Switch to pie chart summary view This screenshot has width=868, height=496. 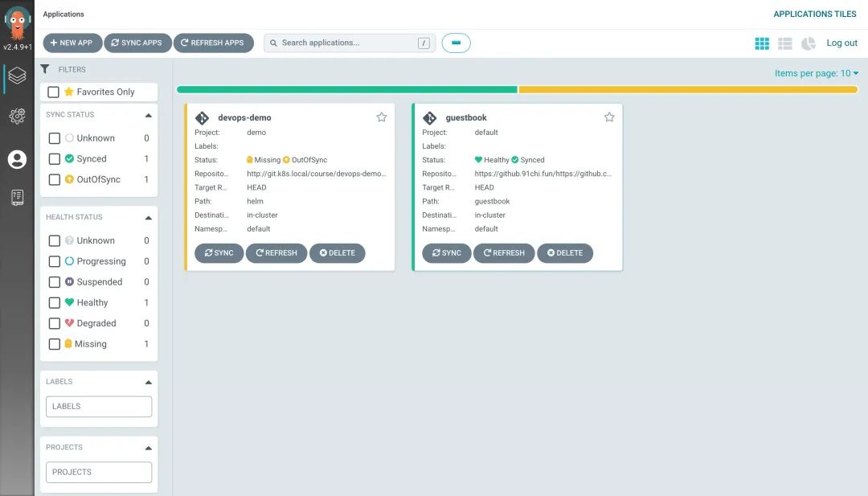809,43
